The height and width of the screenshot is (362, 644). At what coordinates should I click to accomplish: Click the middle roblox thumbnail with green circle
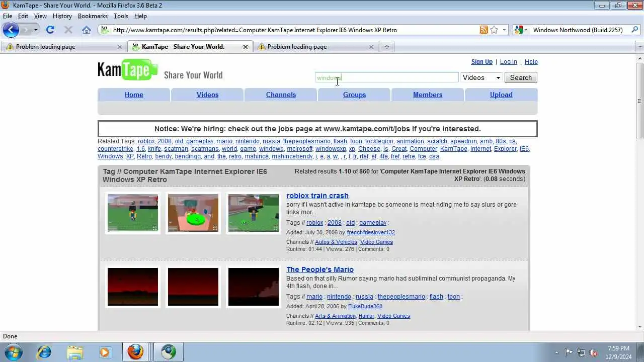tap(193, 213)
